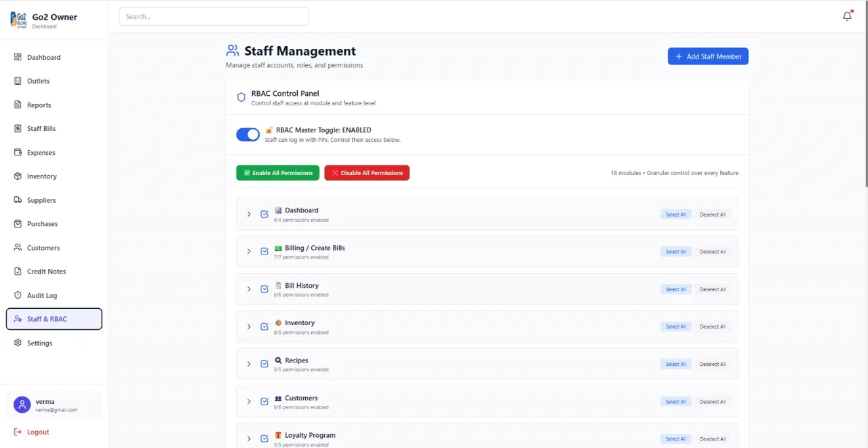Image resolution: width=868 pixels, height=448 pixels.
Task: Deselect All for Bill History
Action: 713,289
